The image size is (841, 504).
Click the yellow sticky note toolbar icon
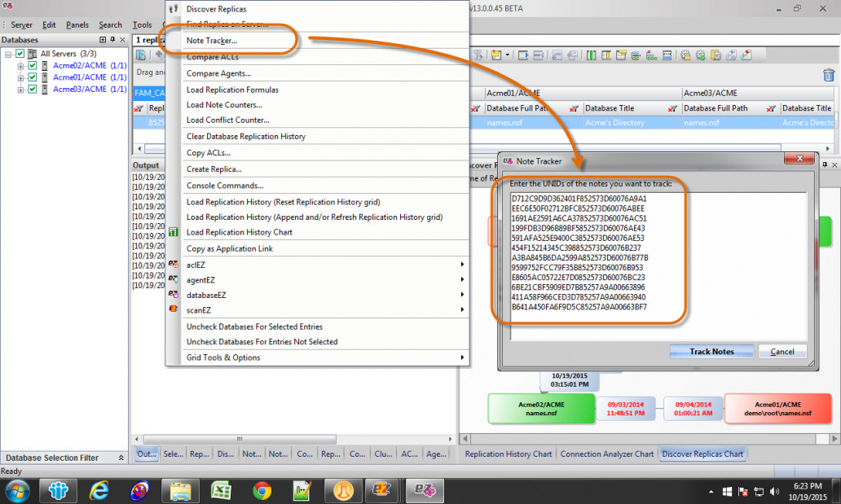pos(496,55)
